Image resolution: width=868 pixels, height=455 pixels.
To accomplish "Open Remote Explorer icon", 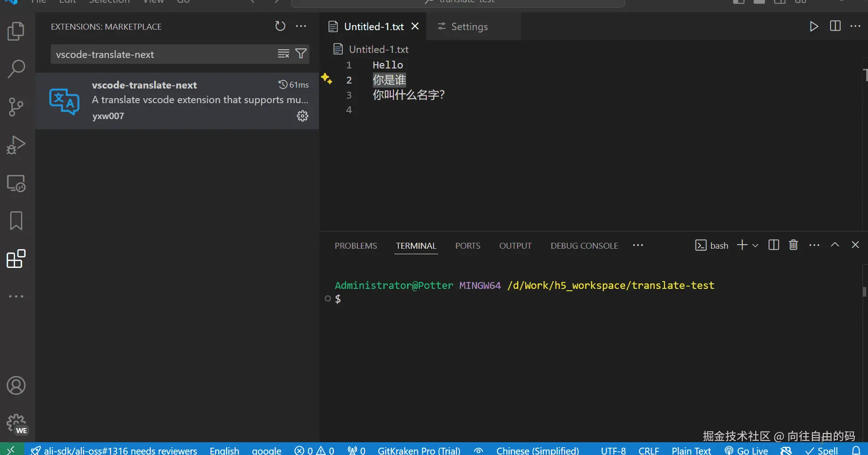I will (x=16, y=183).
